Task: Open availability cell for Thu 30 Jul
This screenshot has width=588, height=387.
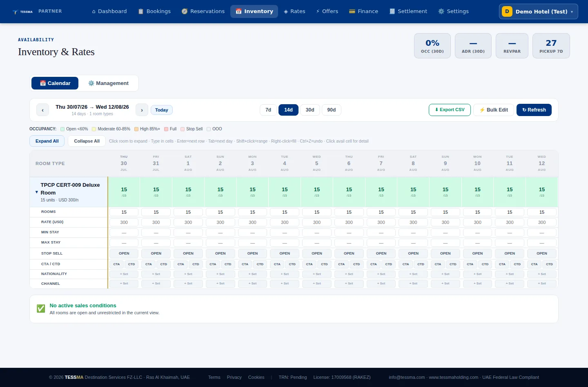Action: (124, 192)
